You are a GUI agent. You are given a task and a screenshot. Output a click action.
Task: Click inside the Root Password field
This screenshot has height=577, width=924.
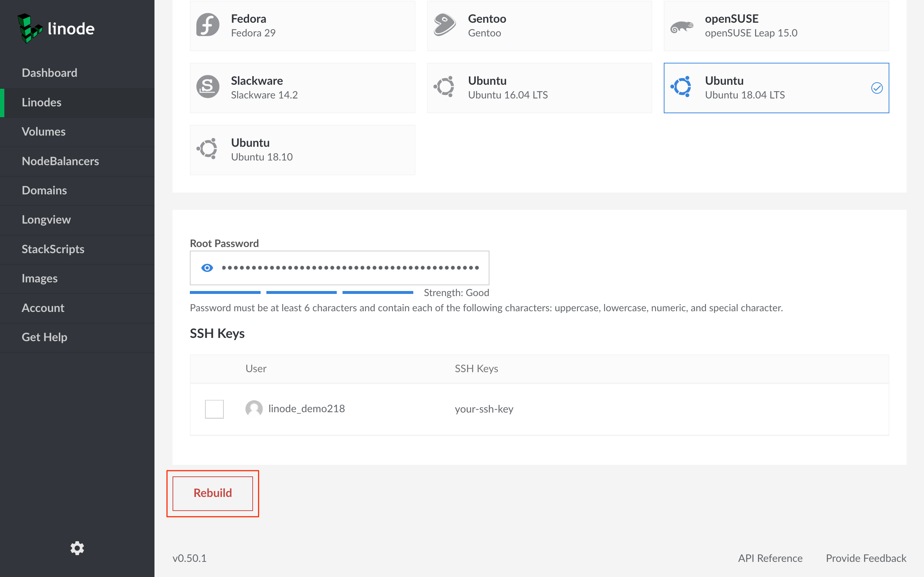[x=349, y=268]
